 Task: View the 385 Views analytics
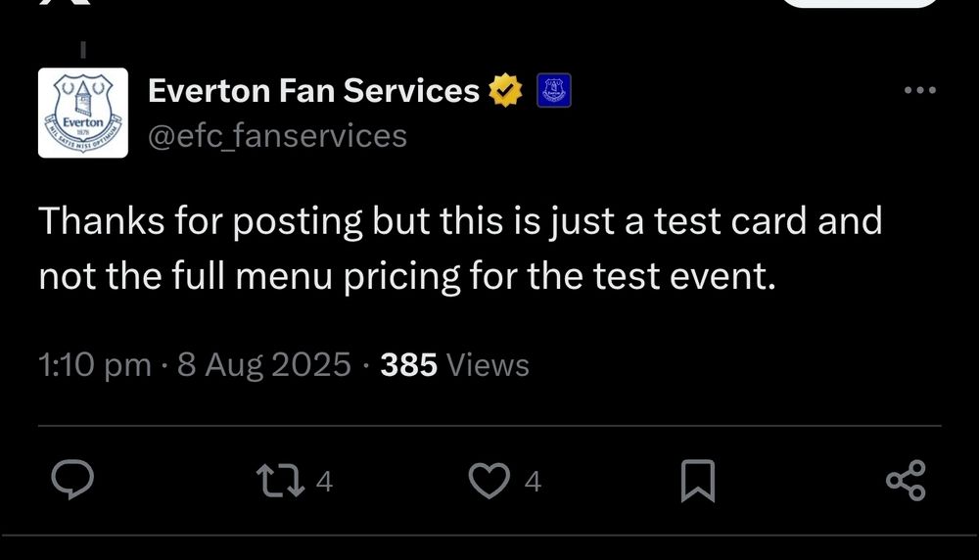454,364
